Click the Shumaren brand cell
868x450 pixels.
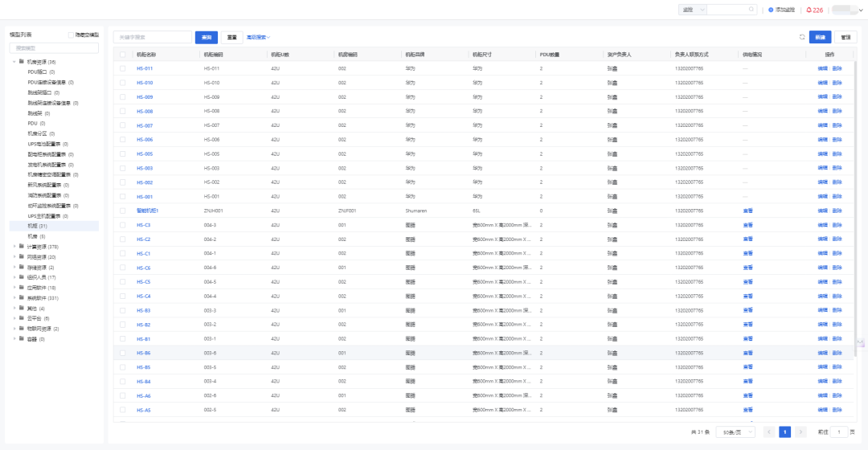pyautogui.click(x=416, y=211)
